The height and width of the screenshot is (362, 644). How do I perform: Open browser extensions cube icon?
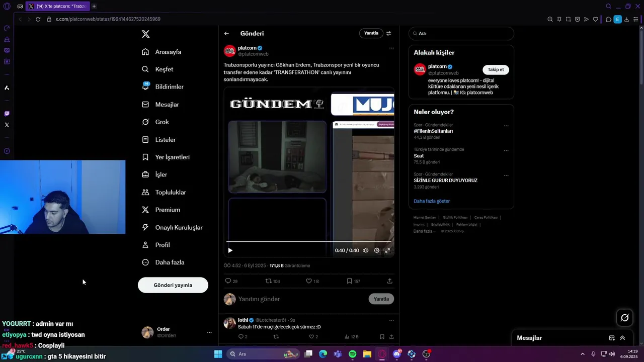[608, 19]
